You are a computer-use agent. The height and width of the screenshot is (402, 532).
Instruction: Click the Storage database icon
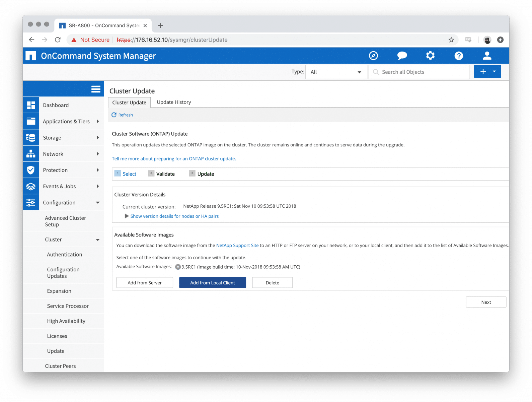[31, 138]
